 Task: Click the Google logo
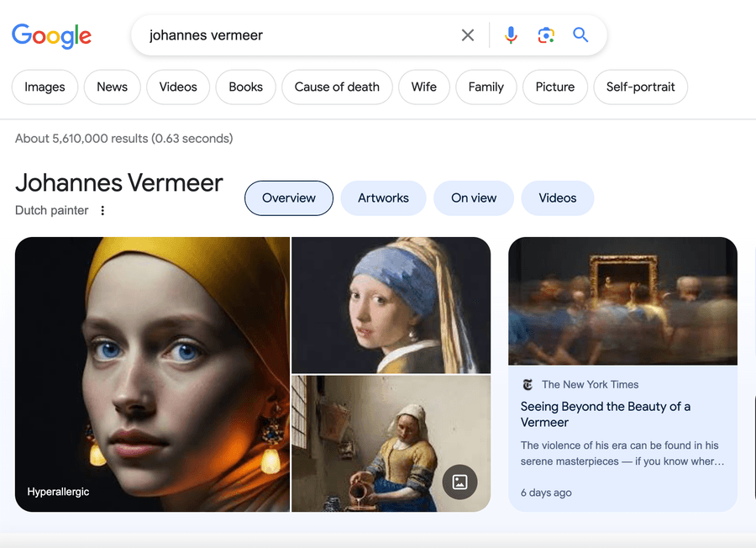coord(51,35)
